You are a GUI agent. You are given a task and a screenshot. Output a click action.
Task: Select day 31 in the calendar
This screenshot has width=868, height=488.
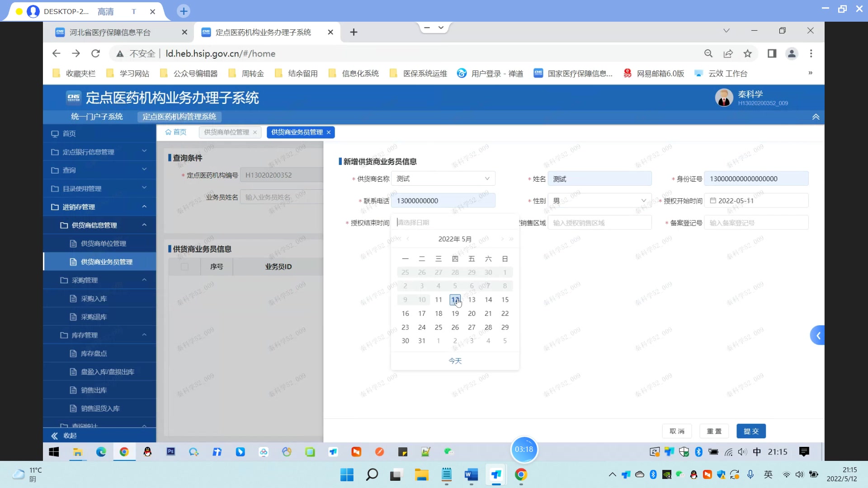pyautogui.click(x=422, y=341)
